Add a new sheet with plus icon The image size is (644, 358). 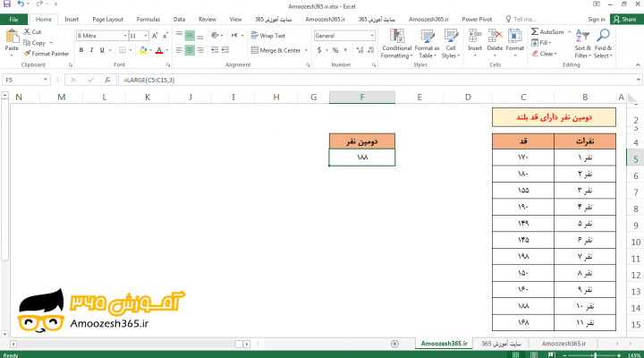394,344
